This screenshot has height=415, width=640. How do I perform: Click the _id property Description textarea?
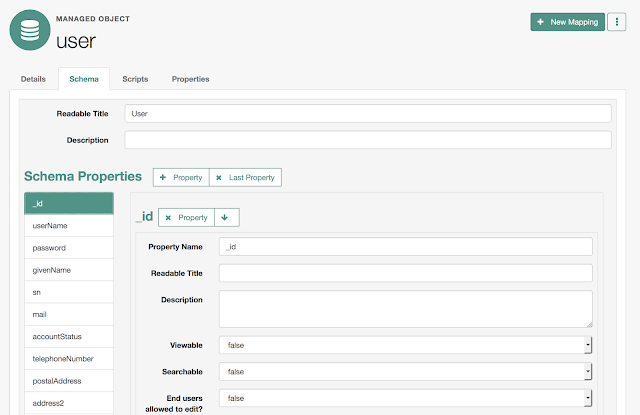405,309
